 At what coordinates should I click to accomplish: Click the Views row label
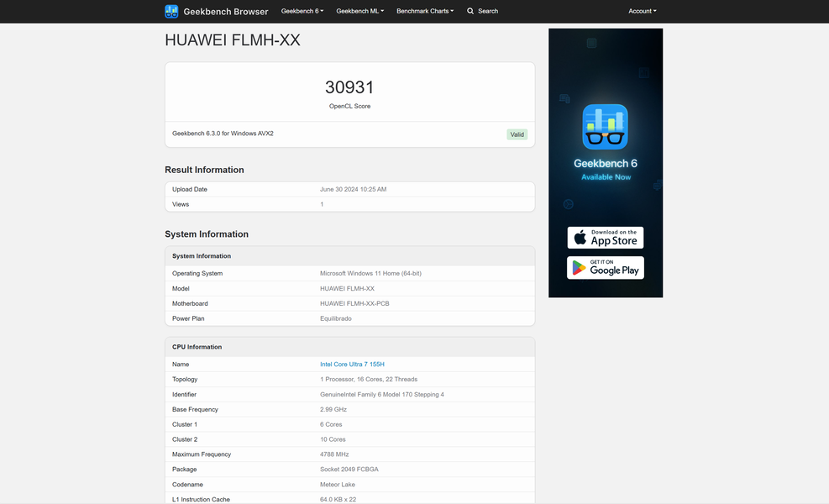point(181,204)
